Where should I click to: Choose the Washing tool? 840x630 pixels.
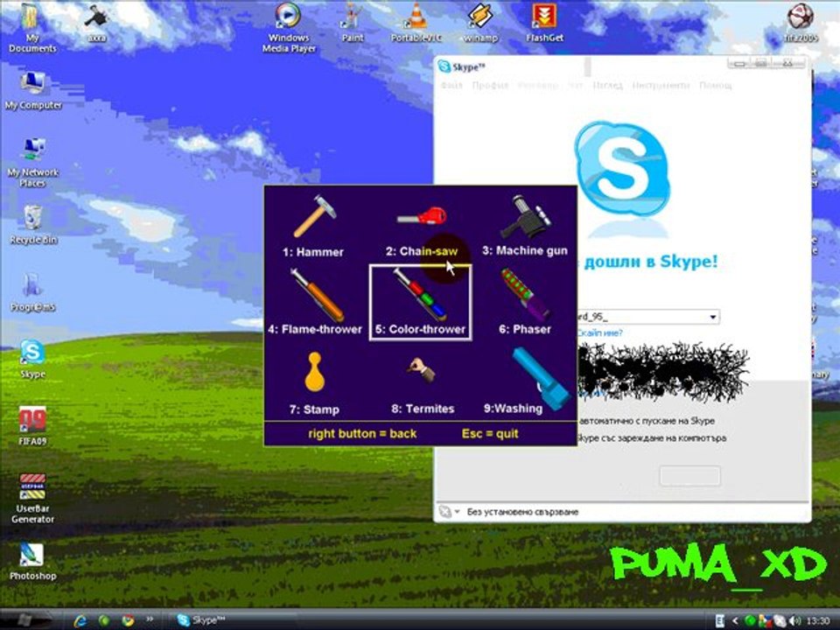click(526, 381)
